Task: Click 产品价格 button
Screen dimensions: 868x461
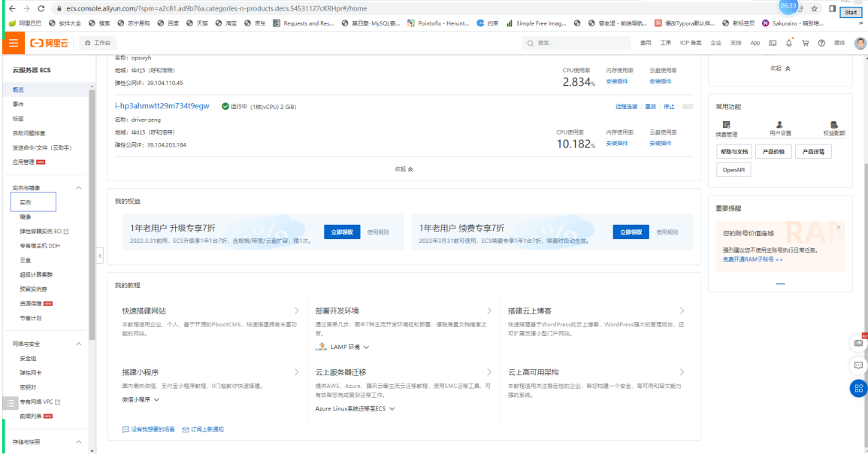Action: 773,152
